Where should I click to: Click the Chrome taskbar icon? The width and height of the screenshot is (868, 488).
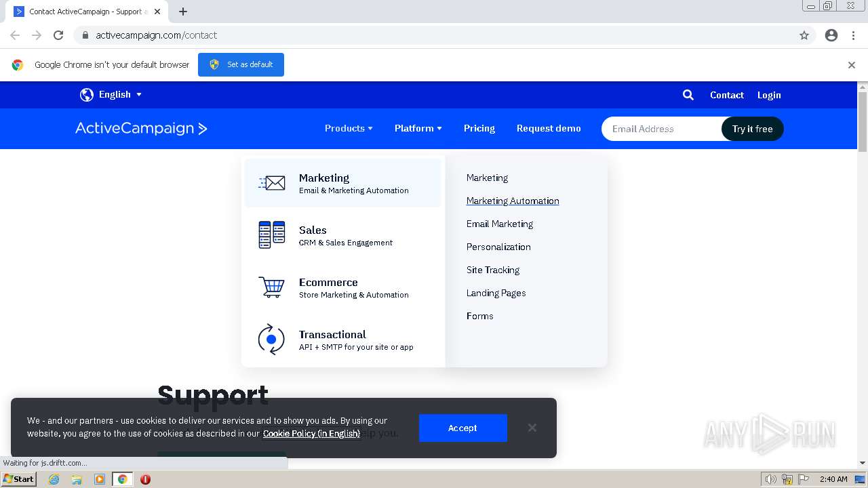pos(123,479)
